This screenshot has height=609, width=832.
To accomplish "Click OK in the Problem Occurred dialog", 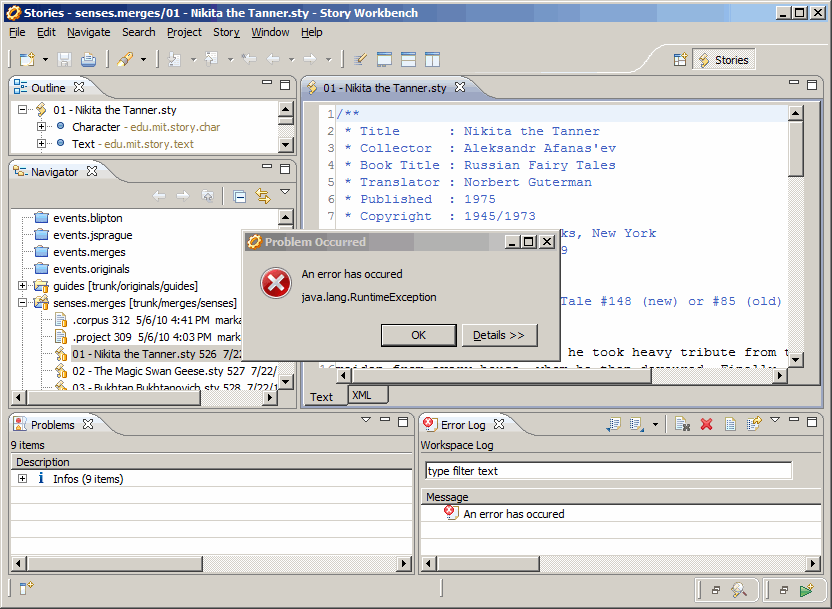I will [418, 335].
